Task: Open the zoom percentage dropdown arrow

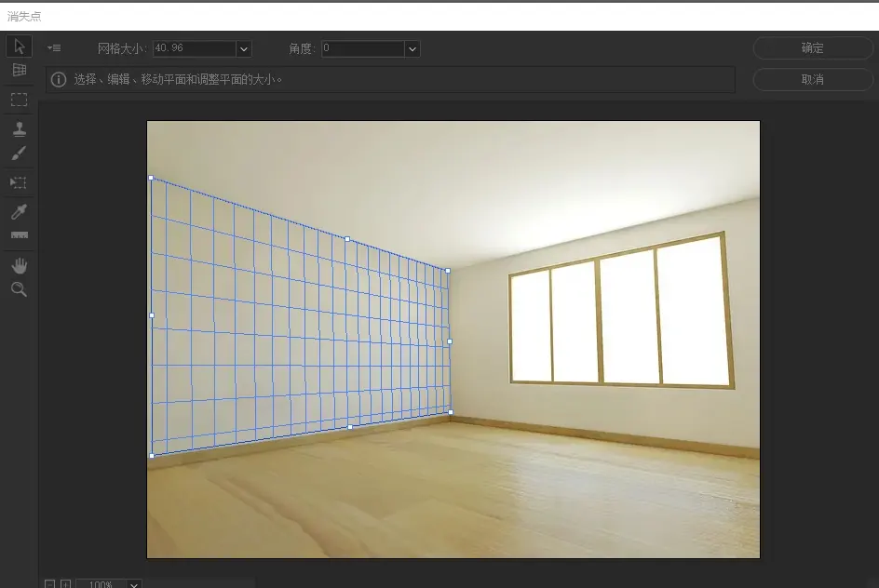Action: pos(134,584)
